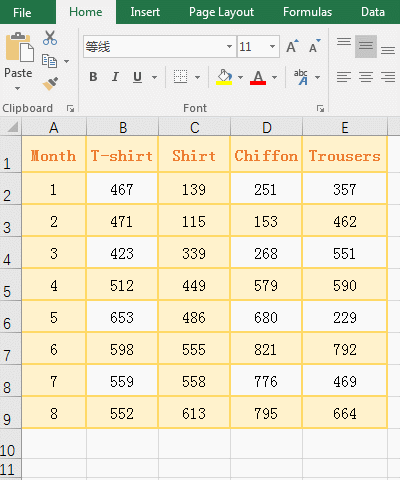400x480 pixels.
Task: Select cell with value 153
Action: coord(266,221)
